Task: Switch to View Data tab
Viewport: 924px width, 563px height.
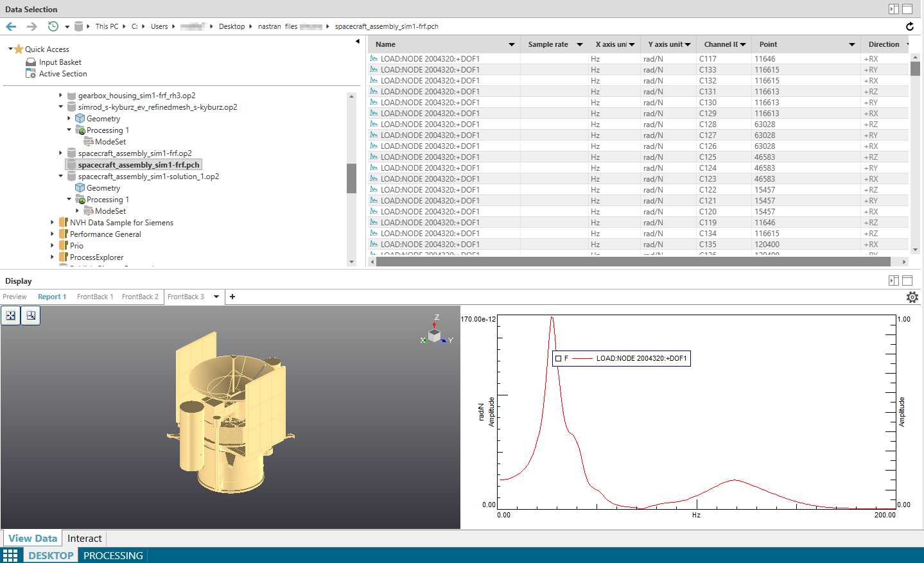Action: [x=33, y=539]
